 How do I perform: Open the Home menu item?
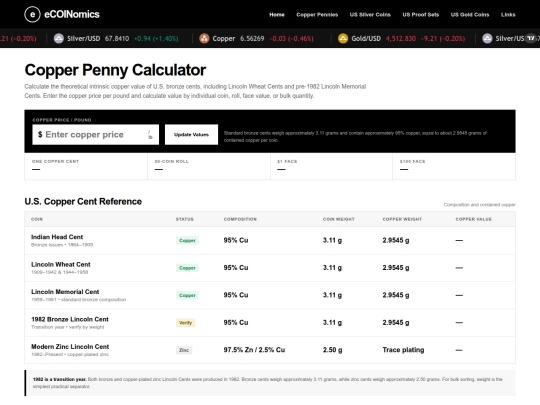tap(277, 15)
